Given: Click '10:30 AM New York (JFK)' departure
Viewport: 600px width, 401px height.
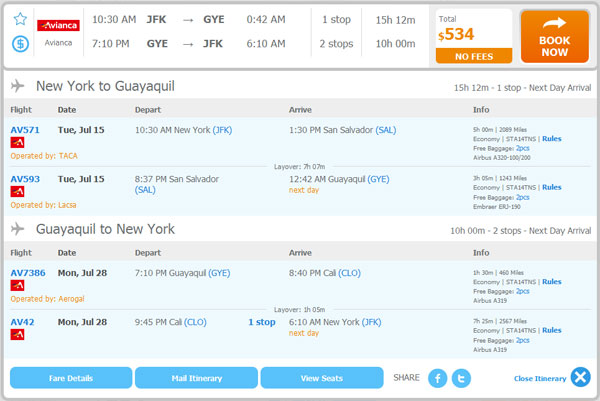Looking at the screenshot, I should click(183, 130).
